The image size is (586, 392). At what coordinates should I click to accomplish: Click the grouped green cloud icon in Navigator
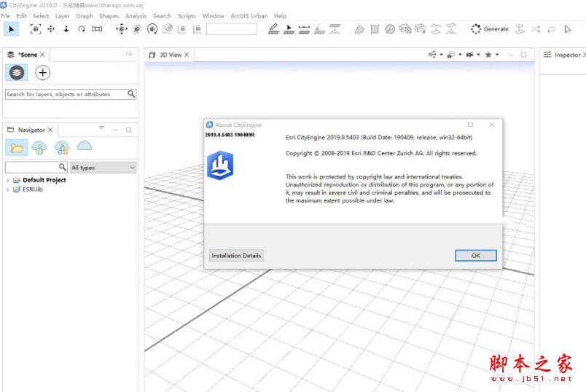click(x=62, y=148)
